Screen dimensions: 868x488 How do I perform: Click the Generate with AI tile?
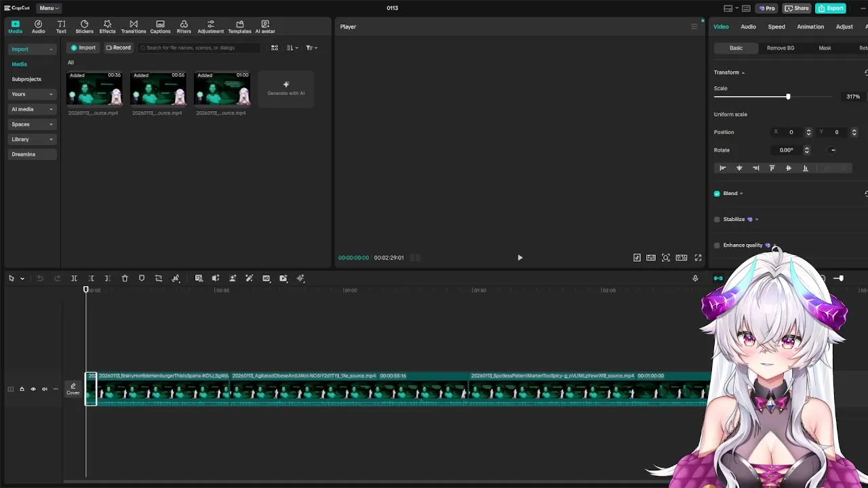click(x=286, y=89)
